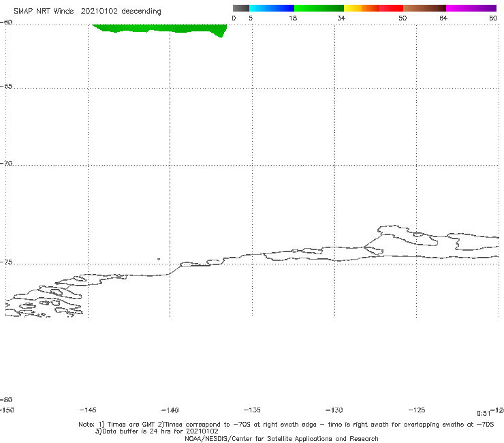Click the "SMAP NRT Winds" title text
The width and height of the screenshot is (504, 443).
coord(44,11)
